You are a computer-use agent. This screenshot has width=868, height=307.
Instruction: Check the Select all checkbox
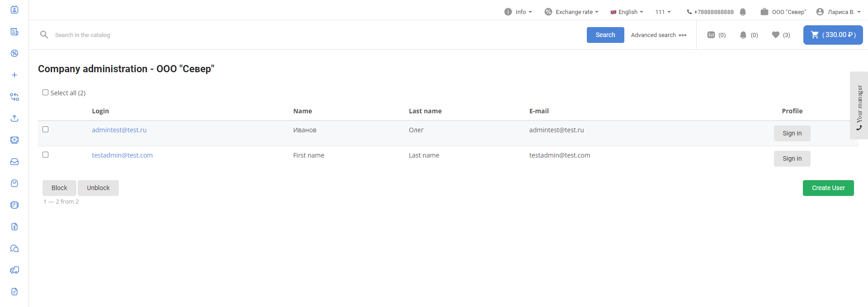pos(45,93)
